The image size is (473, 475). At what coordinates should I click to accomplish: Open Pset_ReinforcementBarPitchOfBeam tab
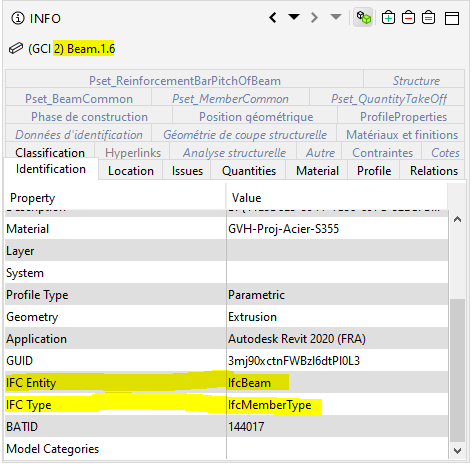[x=184, y=80]
